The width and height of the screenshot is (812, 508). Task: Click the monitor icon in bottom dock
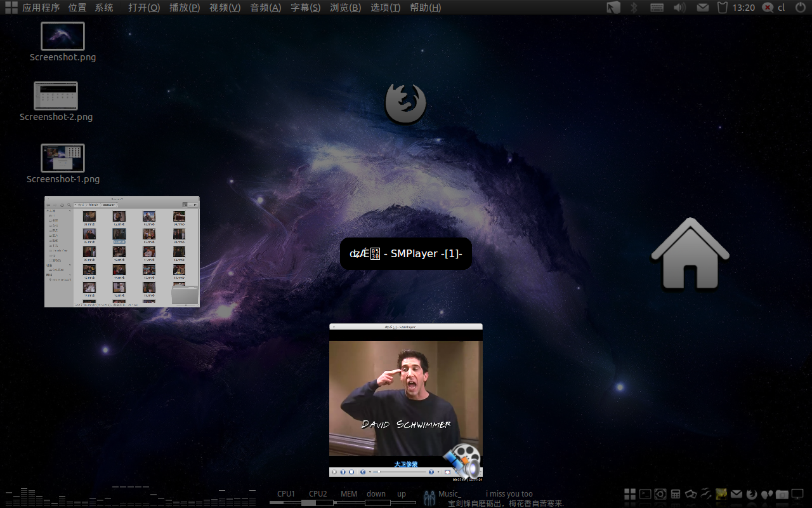[797, 494]
